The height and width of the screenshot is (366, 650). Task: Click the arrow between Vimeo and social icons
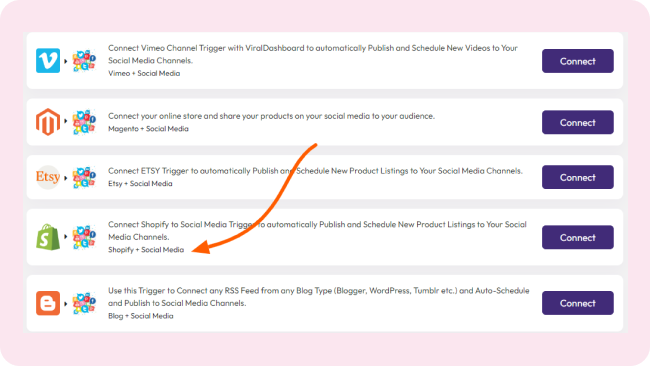[65, 61]
